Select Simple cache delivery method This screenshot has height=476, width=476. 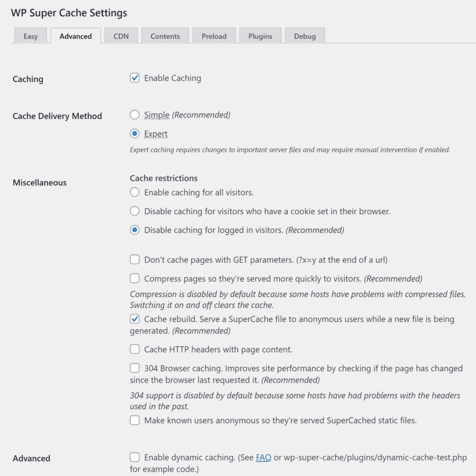135,115
